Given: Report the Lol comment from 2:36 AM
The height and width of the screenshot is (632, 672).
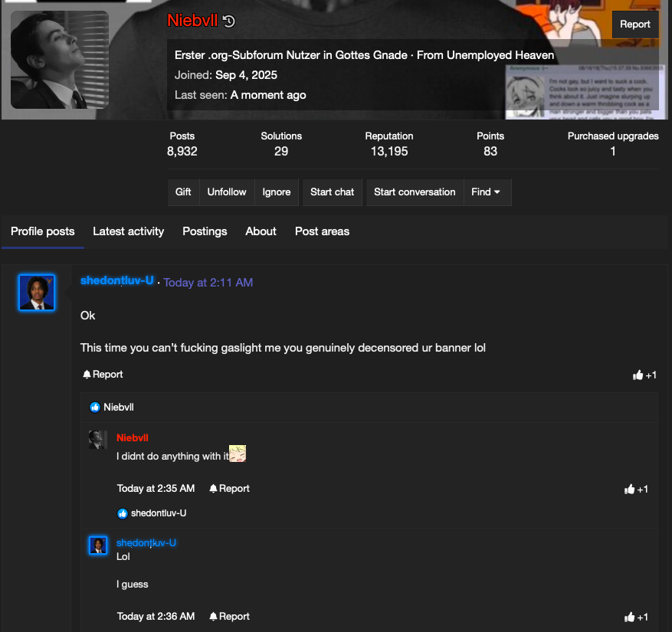Looking at the screenshot, I should click(x=230, y=616).
